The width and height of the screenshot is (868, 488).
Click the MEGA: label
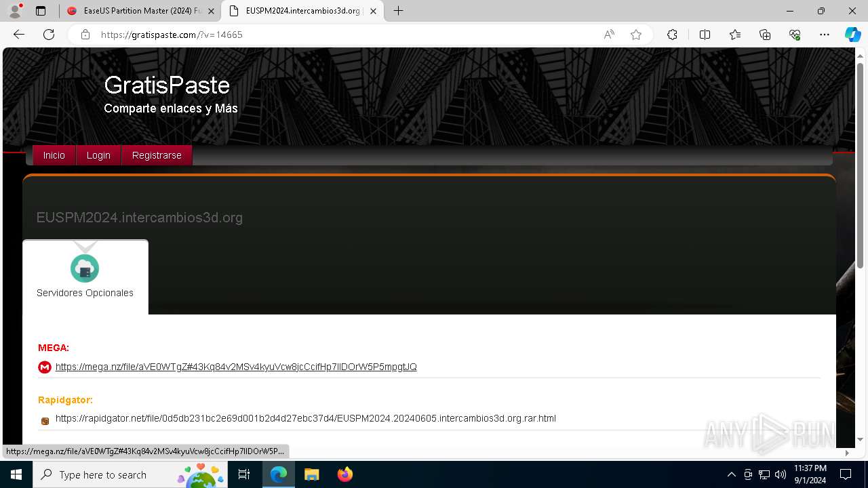pyautogui.click(x=54, y=348)
